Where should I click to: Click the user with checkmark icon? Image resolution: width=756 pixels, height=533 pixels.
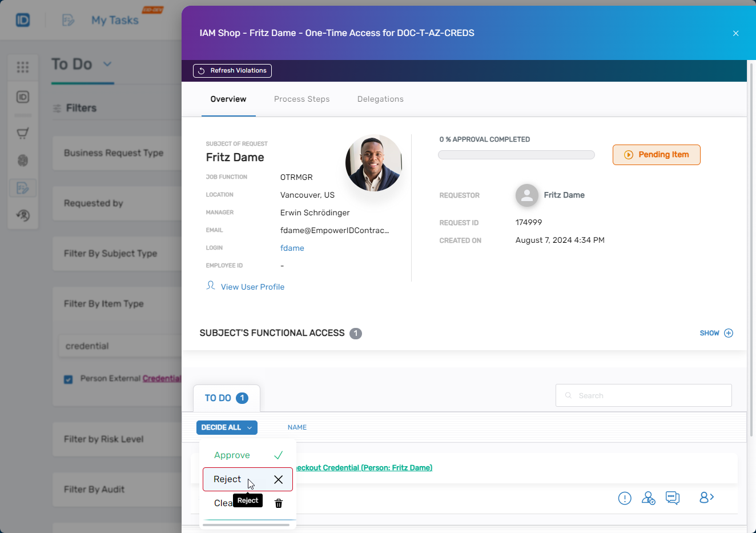pos(648,498)
